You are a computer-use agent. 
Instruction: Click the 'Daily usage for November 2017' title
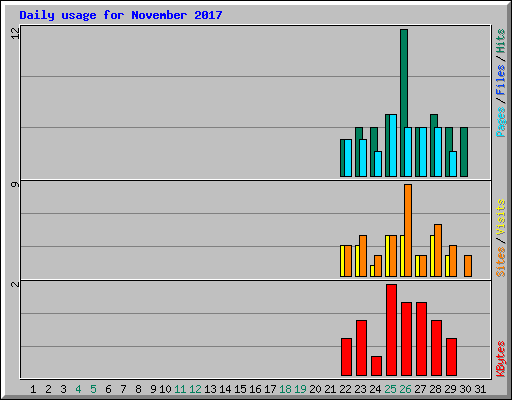pos(121,15)
